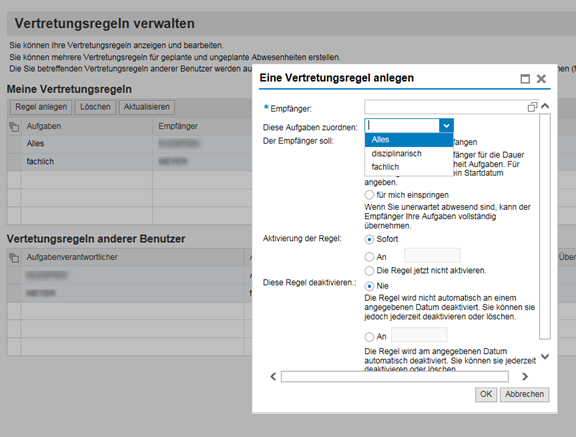Click the Abbrechen button
Viewport: 576px width, 437px height.
point(524,394)
